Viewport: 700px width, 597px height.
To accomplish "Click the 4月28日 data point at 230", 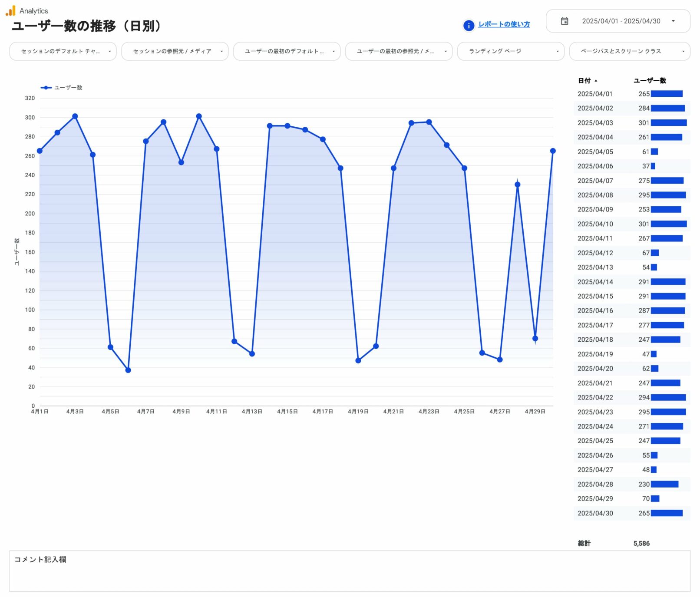I will click(x=517, y=185).
